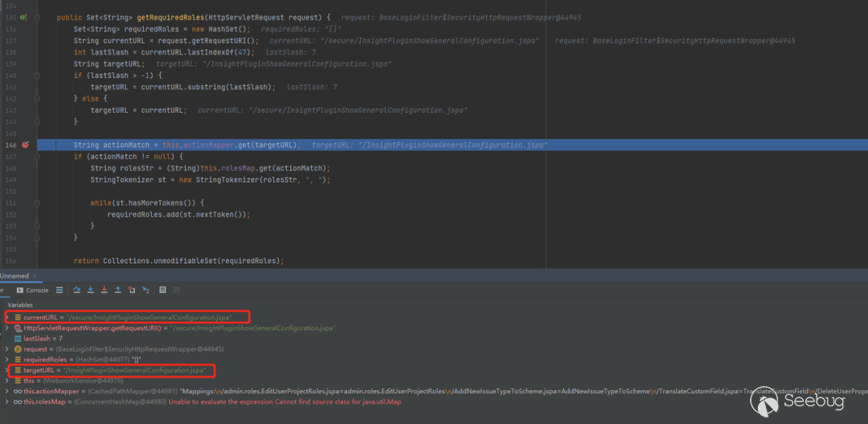The height and width of the screenshot is (424, 868).
Task: Click the line number 150 in the gutter
Action: (x=10, y=191)
